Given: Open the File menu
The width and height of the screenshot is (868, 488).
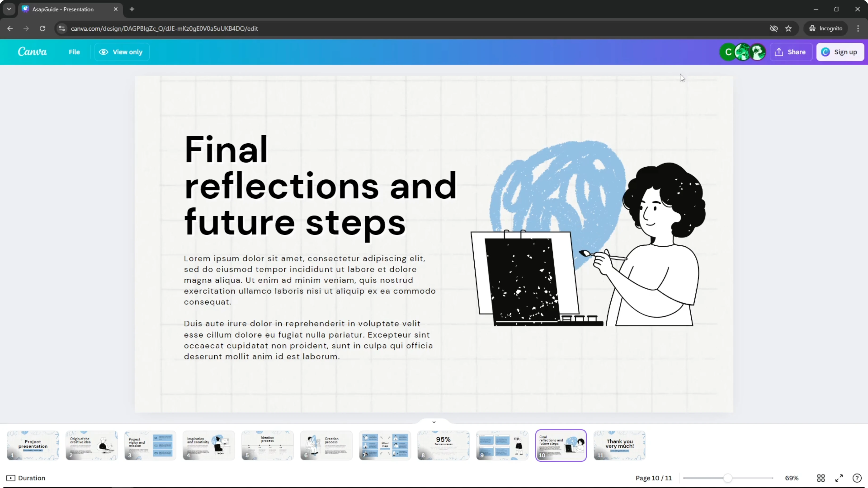Looking at the screenshot, I should point(74,52).
